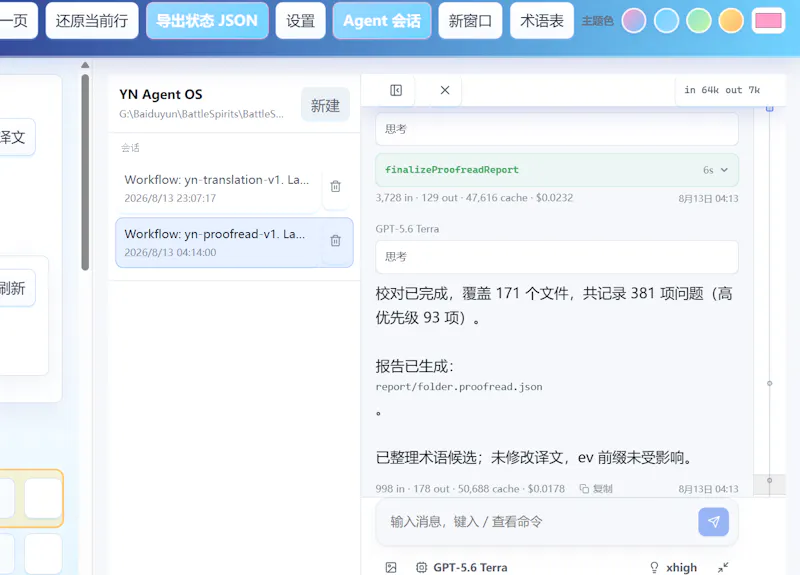The width and height of the screenshot is (800, 575).
Task: Click the 译文 button on left
Action: point(13,137)
